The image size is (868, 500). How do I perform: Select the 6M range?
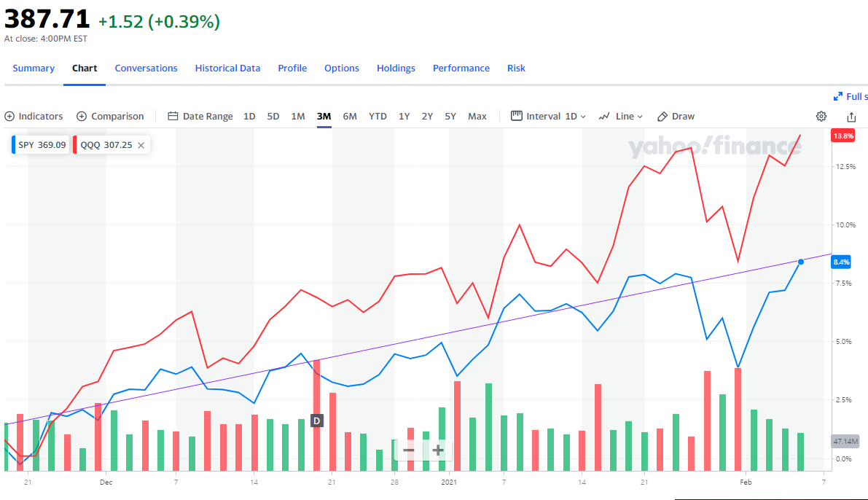[x=350, y=117]
